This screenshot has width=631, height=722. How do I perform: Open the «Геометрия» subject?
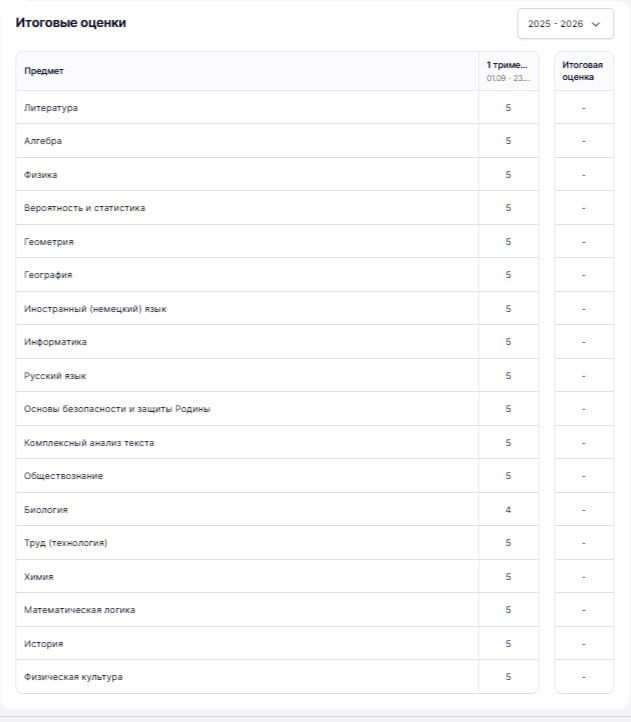(49, 242)
